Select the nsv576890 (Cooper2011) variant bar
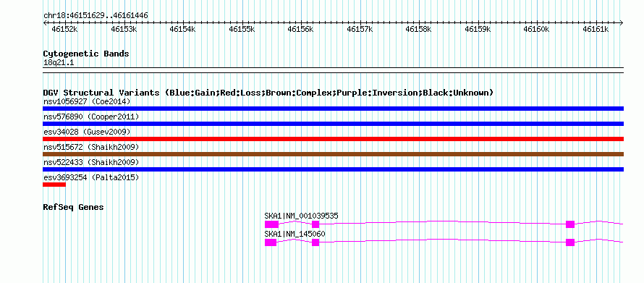This screenshot has height=283, width=644. point(333,124)
